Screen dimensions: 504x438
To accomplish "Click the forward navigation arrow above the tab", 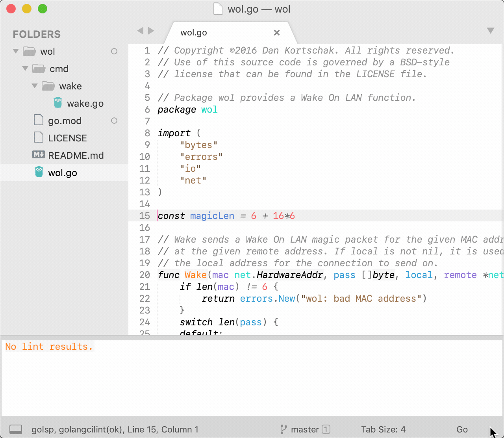I will click(x=151, y=30).
